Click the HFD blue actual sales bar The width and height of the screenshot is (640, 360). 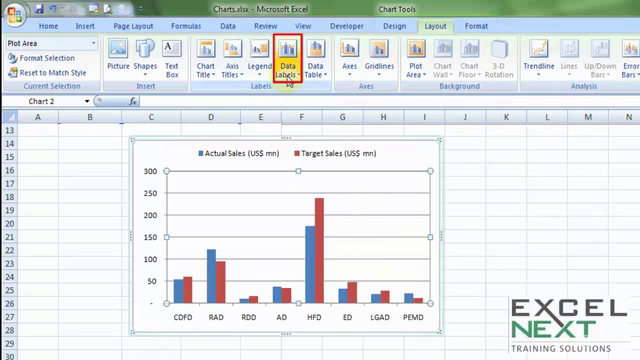[x=310, y=264]
